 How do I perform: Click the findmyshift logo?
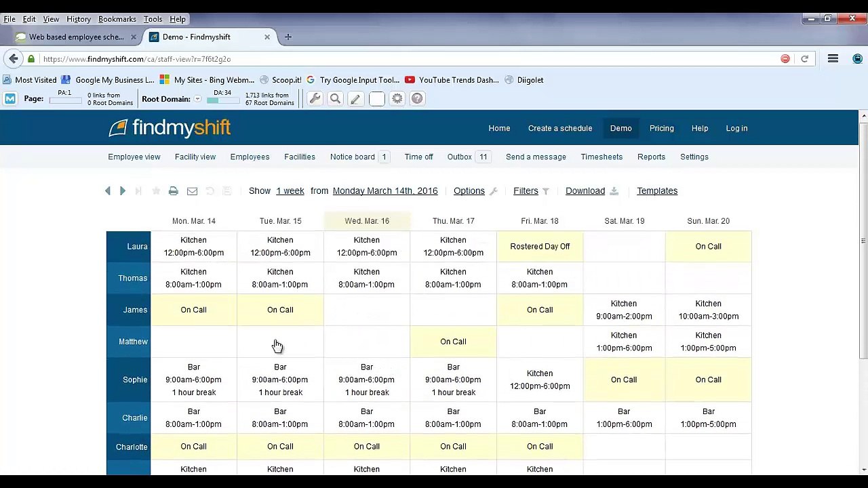point(170,127)
